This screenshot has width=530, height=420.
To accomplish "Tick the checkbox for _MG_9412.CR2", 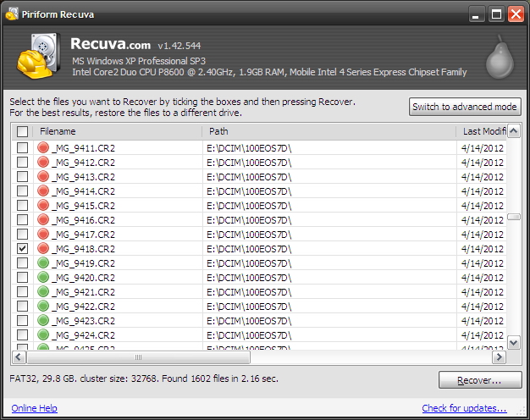I will coord(22,163).
